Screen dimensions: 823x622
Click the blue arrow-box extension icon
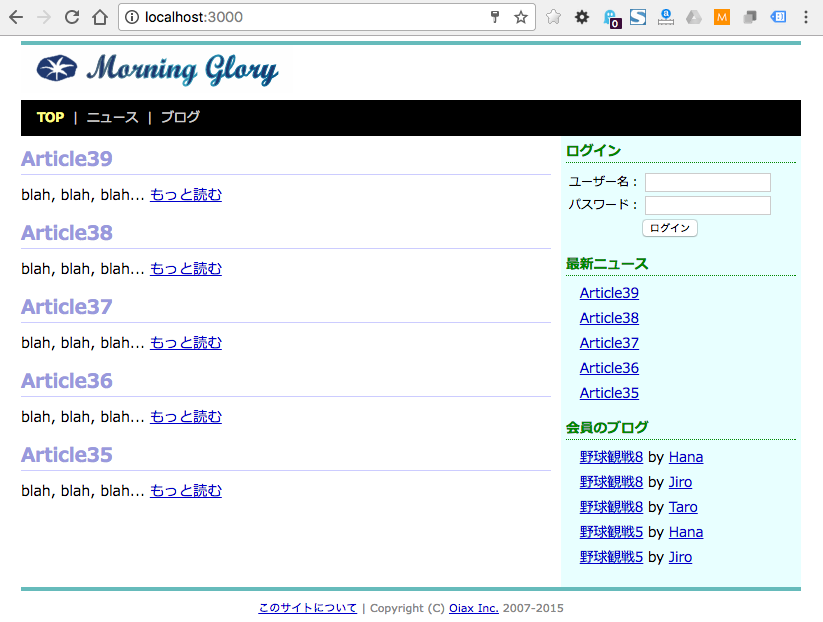tap(778, 17)
